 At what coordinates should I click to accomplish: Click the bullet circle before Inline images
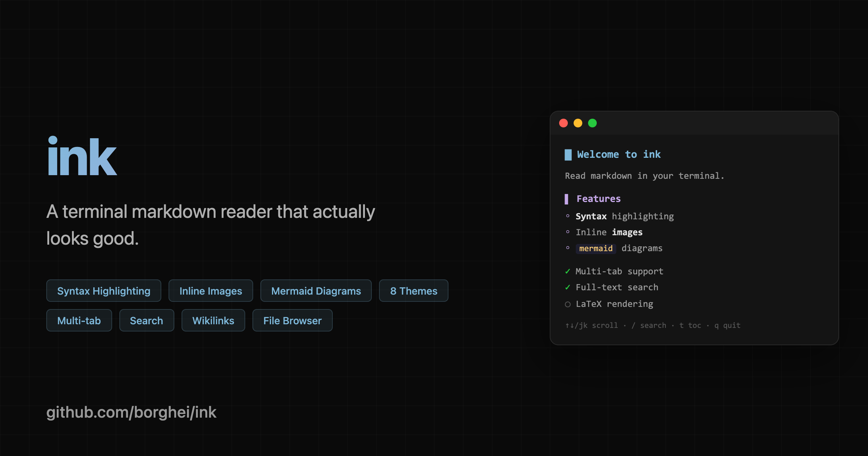(x=568, y=232)
